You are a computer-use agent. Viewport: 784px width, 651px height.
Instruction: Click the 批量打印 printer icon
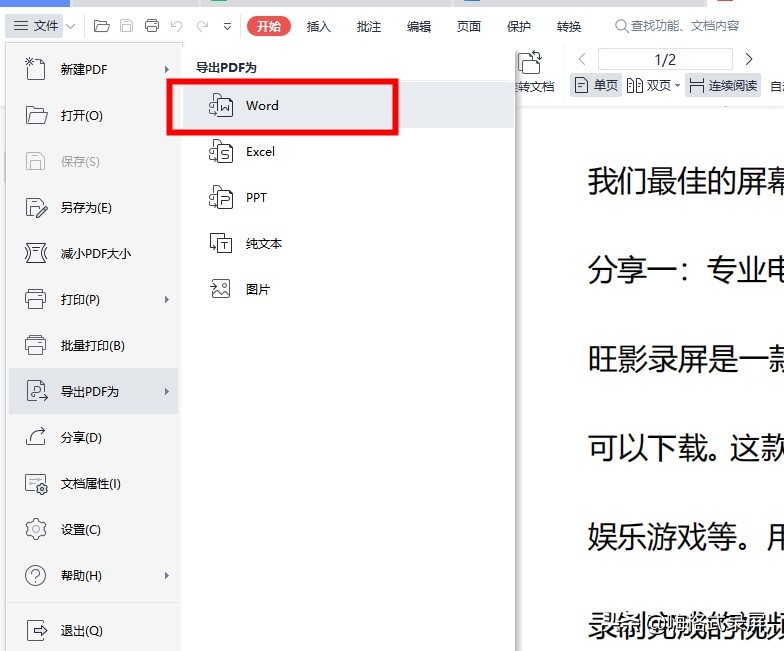(35, 345)
